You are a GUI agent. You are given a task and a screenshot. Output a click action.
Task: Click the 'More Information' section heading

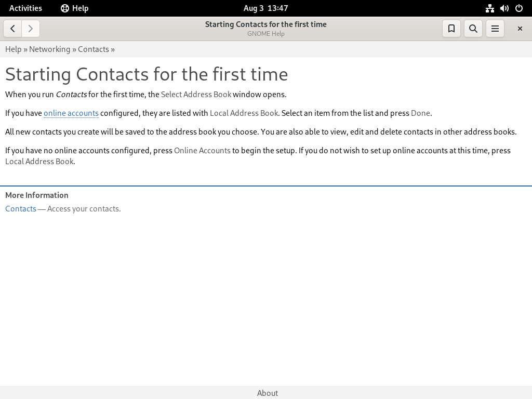[x=37, y=195]
